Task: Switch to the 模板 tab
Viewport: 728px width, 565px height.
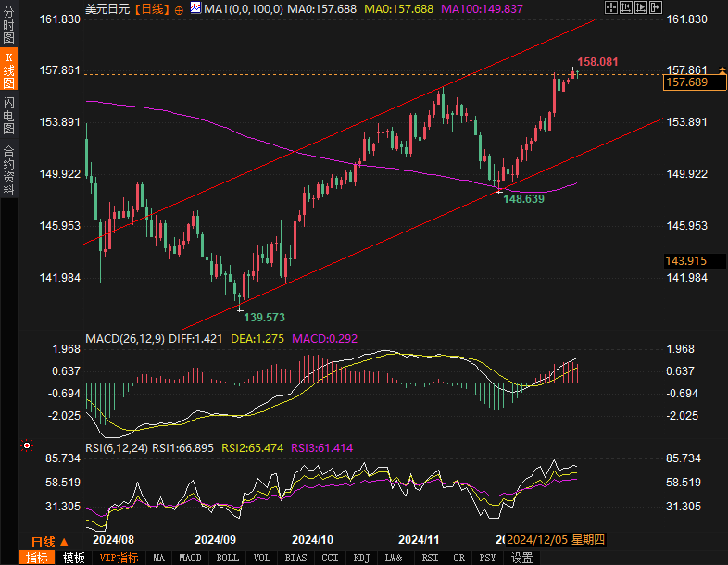Action: tap(73, 558)
